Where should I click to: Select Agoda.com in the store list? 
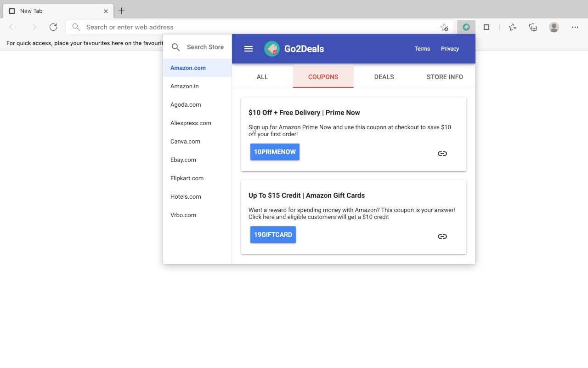(x=198, y=104)
